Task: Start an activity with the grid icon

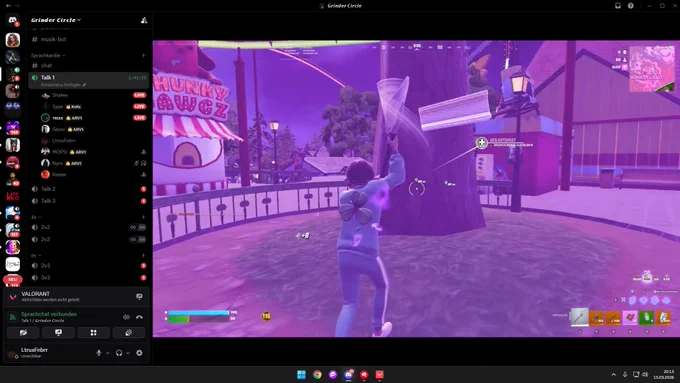Action: (x=94, y=333)
